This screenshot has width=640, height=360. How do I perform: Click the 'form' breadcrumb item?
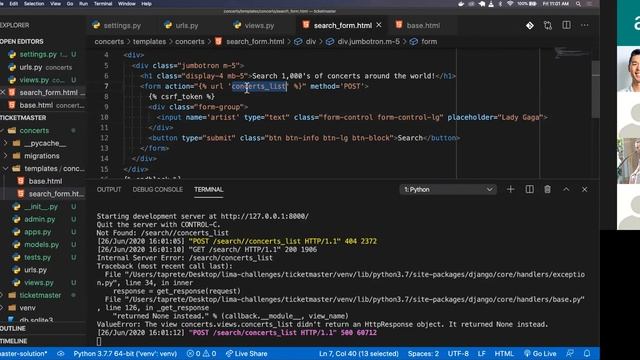pyautogui.click(x=429, y=42)
